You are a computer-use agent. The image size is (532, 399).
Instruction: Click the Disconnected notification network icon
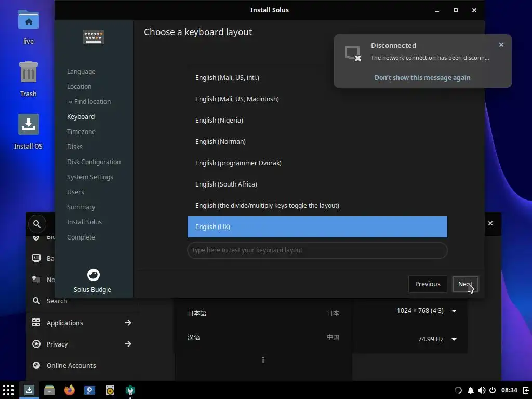coord(353,54)
